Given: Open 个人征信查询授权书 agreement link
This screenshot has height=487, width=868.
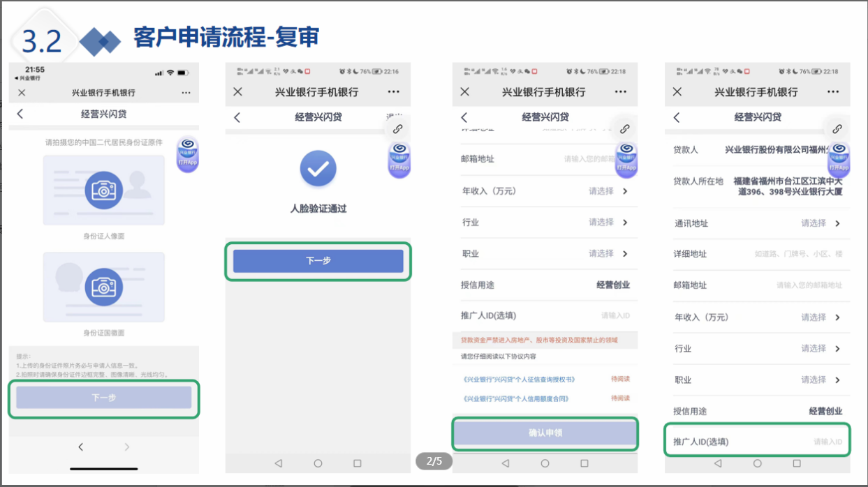Looking at the screenshot, I should click(519, 380).
